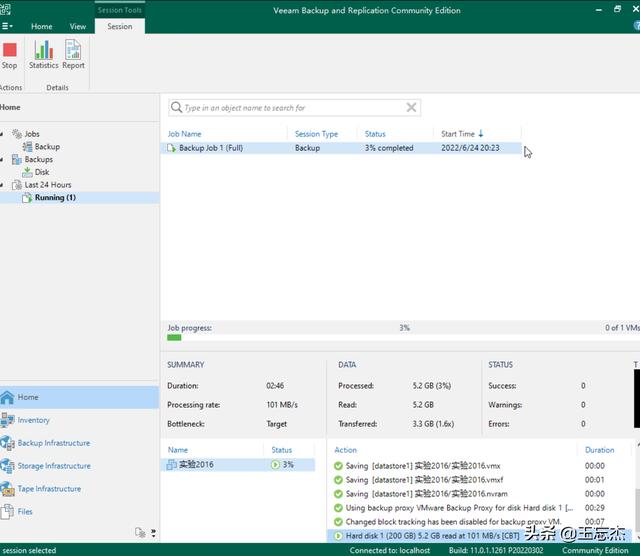Click Processing rate 101 MB/s value

point(282,405)
